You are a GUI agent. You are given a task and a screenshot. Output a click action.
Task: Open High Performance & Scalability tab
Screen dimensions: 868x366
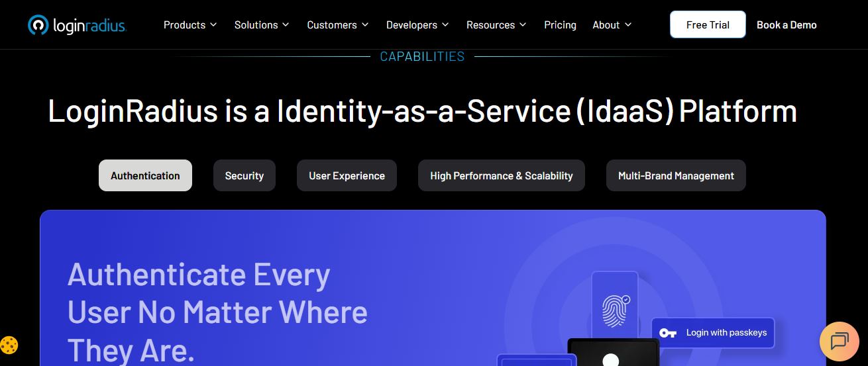(x=501, y=175)
